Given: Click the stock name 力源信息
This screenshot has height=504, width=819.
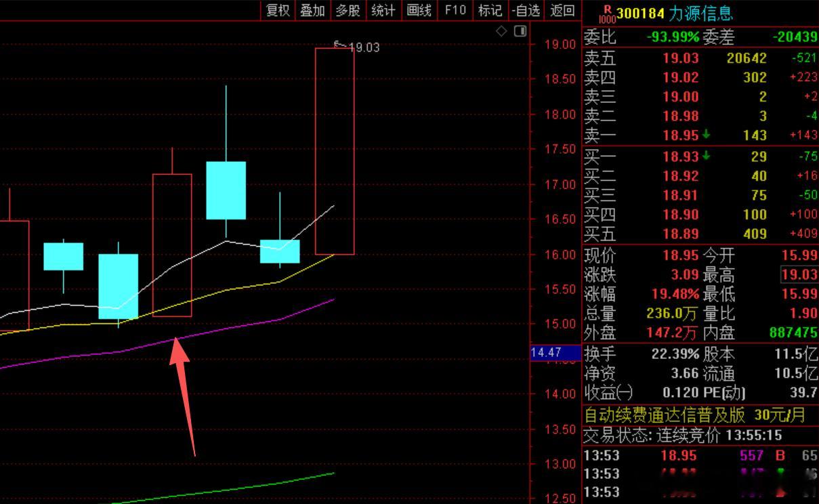Looking at the screenshot, I should coord(700,14).
